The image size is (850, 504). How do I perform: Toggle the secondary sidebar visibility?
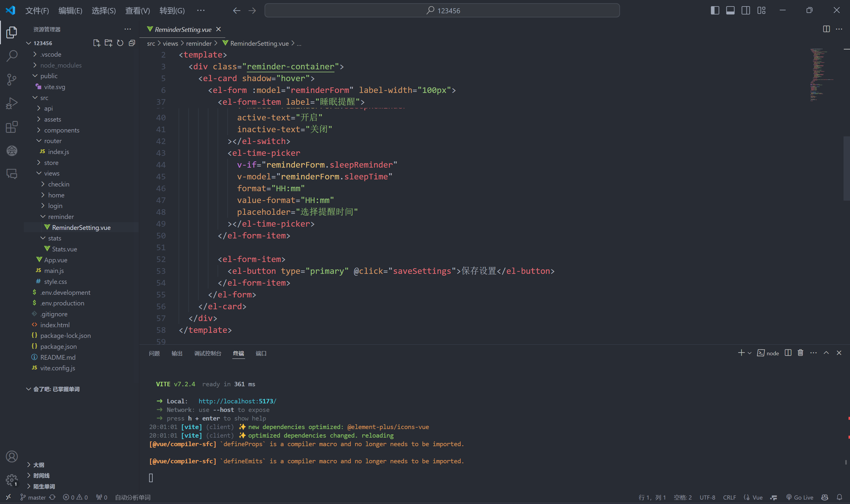click(746, 11)
